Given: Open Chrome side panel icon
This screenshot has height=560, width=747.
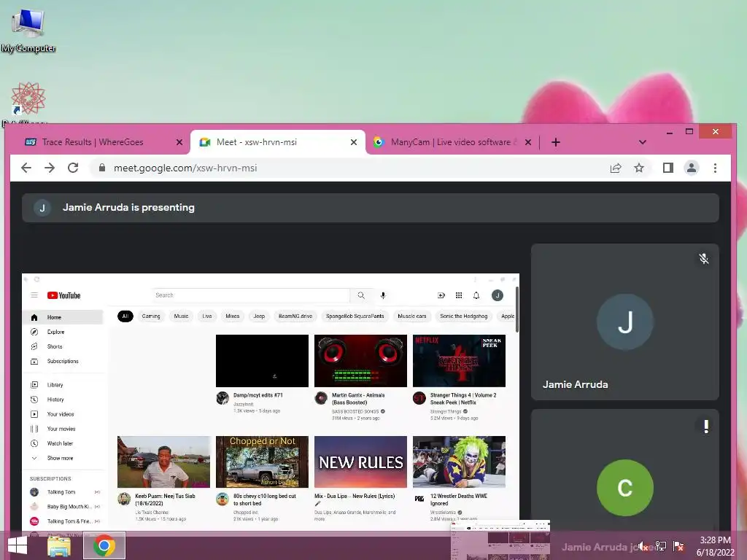Looking at the screenshot, I should (x=668, y=168).
